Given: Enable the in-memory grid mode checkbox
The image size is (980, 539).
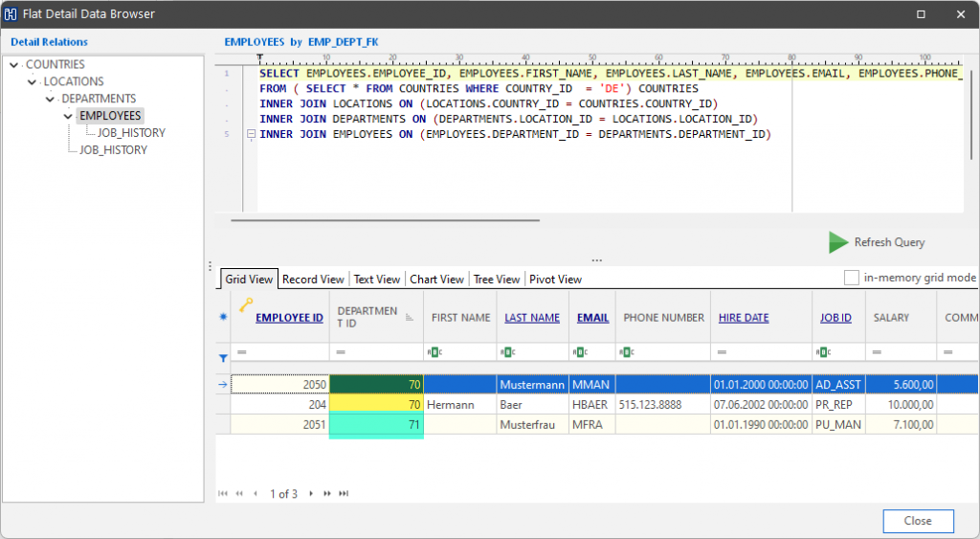Looking at the screenshot, I should click(x=851, y=278).
